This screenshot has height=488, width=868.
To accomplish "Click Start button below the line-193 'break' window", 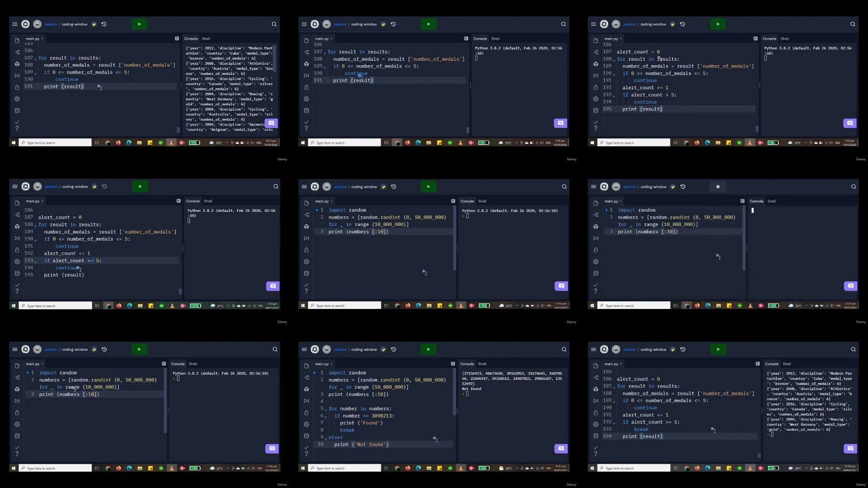I will click(592, 468).
